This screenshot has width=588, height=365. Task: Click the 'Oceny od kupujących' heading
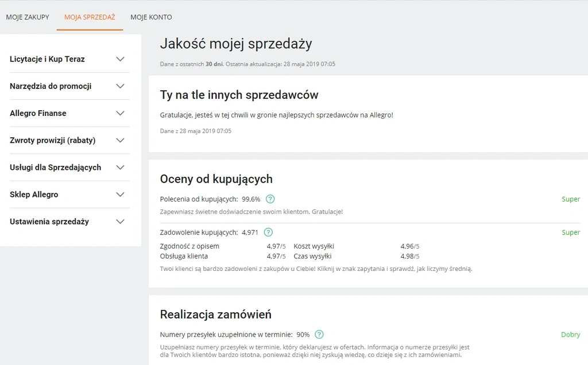(x=216, y=179)
